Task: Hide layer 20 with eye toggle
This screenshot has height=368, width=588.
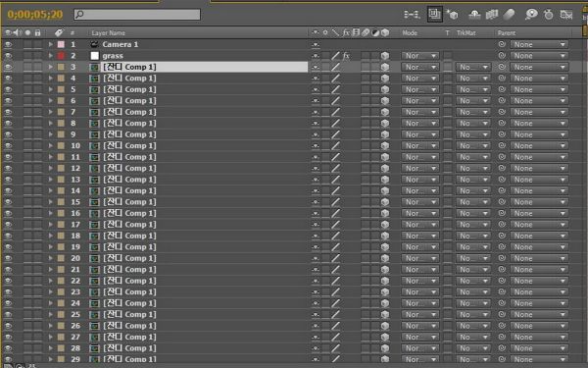Action: coord(8,258)
